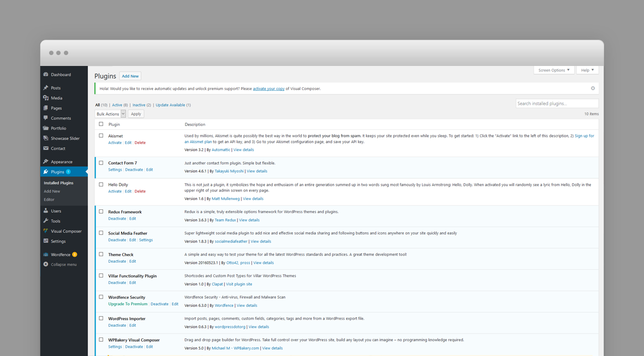This screenshot has height=356, width=644.
Task: Open the Bulk Actions dropdown
Action: pyautogui.click(x=110, y=114)
